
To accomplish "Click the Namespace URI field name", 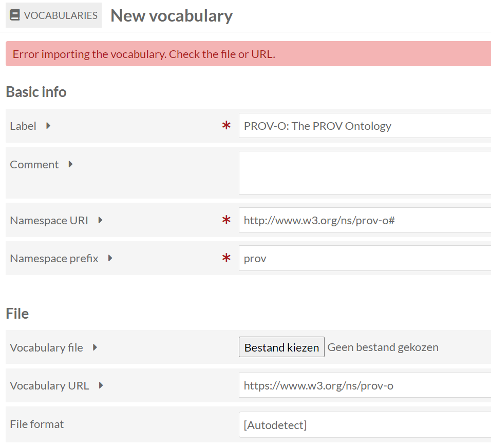I will click(x=49, y=221).
